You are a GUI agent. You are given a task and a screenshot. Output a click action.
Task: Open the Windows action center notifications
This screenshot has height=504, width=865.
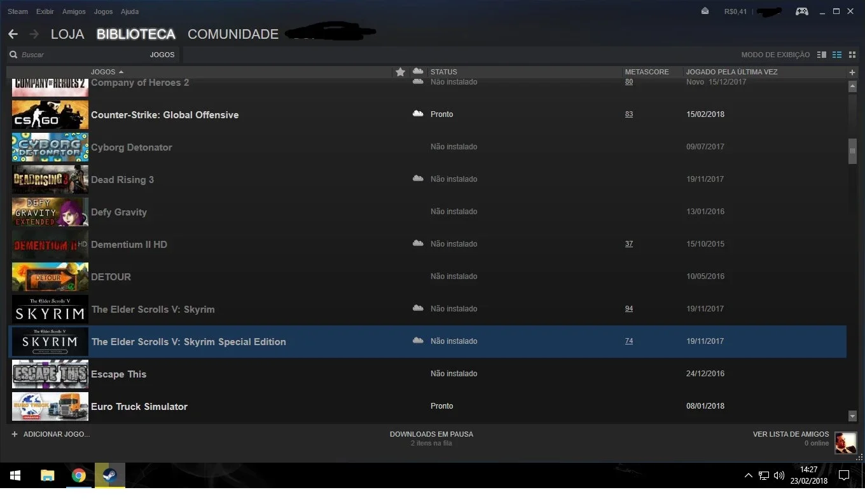click(844, 475)
